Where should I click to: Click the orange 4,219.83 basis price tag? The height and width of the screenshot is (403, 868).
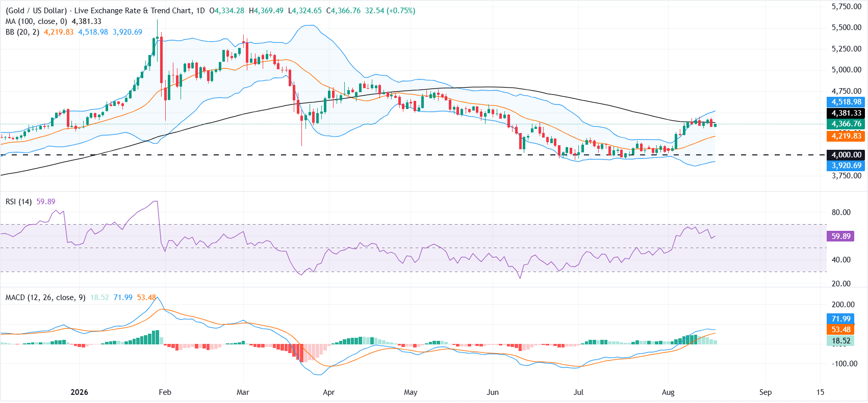[846, 136]
